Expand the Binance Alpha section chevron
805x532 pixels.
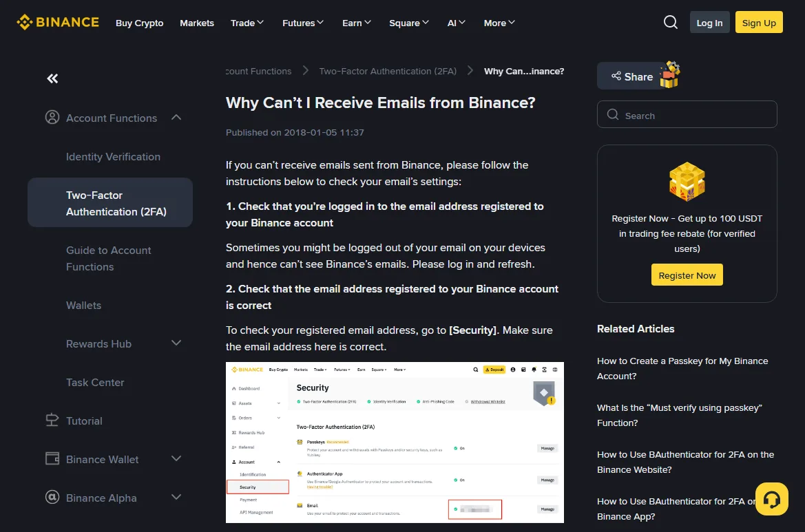click(176, 497)
